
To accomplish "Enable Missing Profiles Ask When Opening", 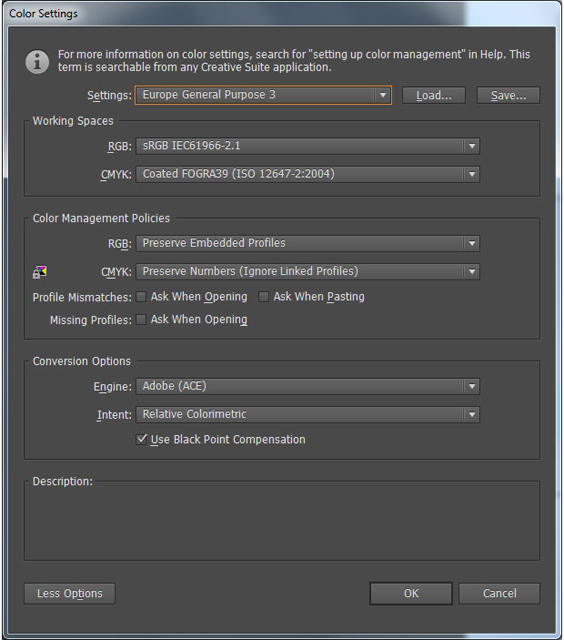I will 141,319.
